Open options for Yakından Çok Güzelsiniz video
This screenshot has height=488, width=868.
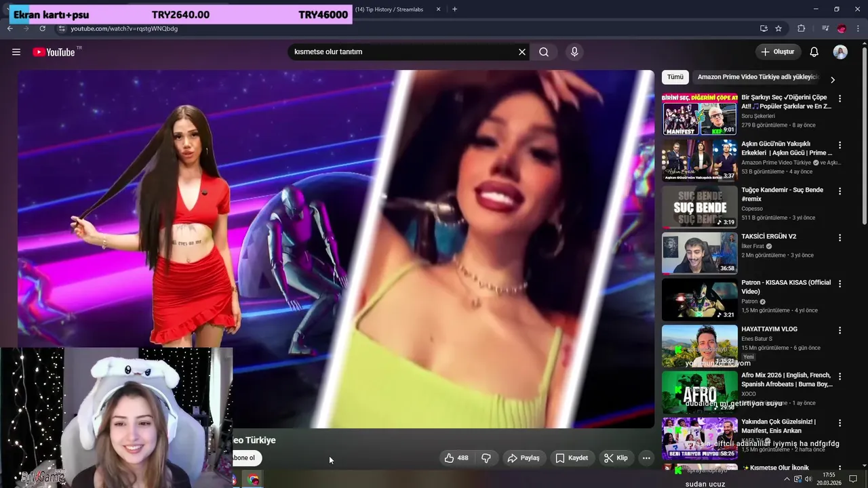click(840, 423)
